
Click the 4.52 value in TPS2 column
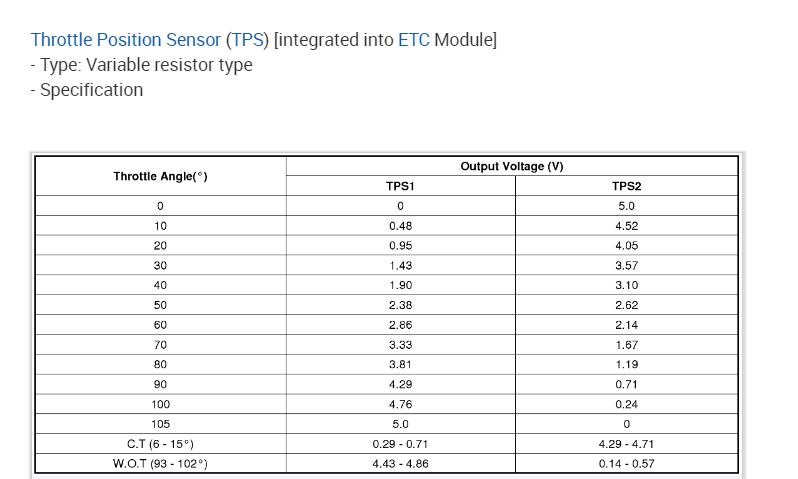(626, 226)
